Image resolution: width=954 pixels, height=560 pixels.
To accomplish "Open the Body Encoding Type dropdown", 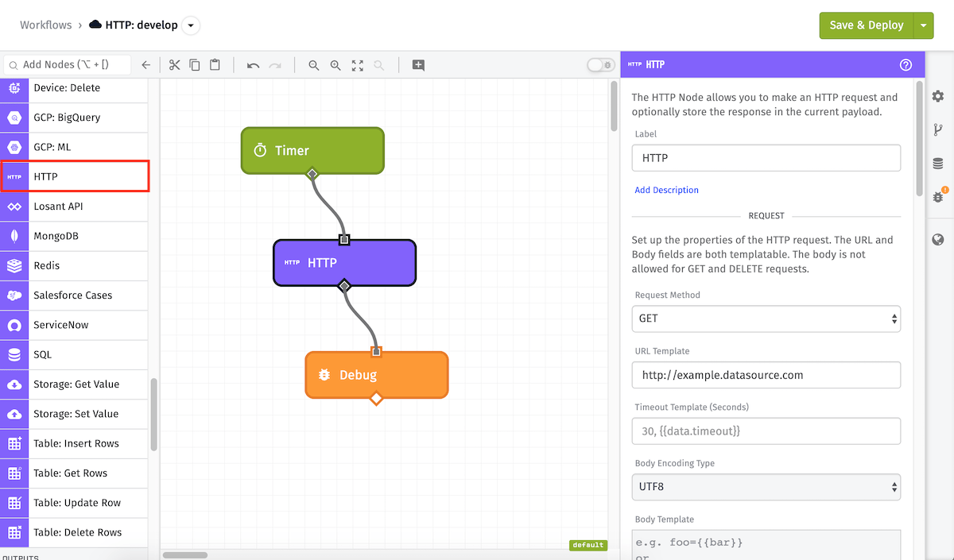I will (766, 486).
